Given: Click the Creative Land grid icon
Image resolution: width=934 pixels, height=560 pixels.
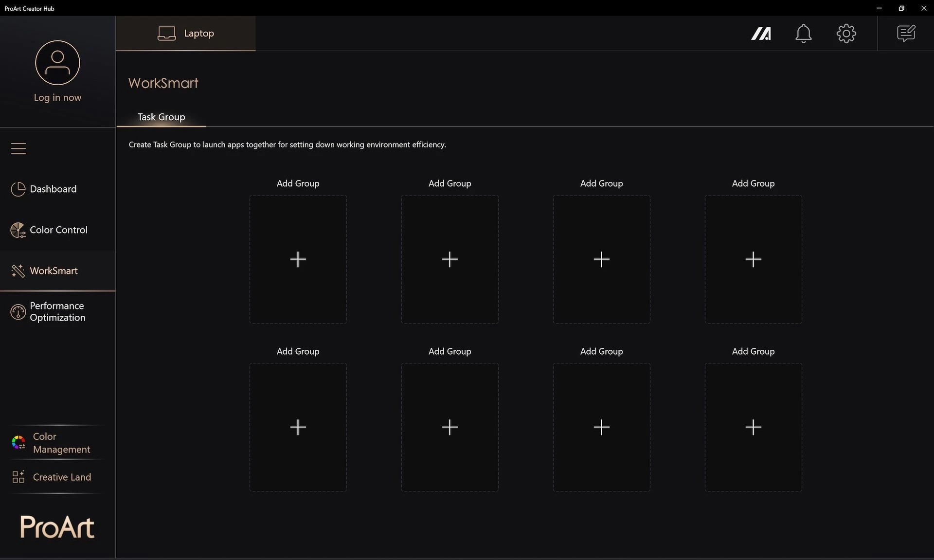Looking at the screenshot, I should point(18,477).
